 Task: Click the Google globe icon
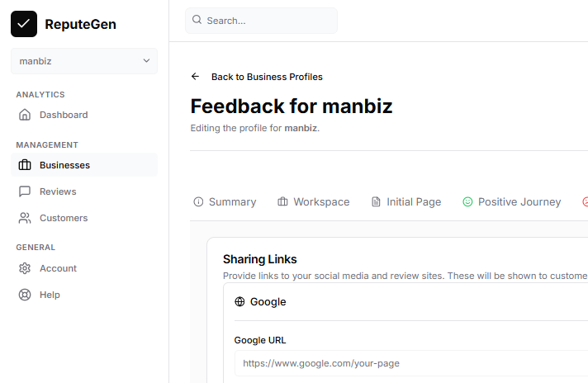(x=239, y=302)
